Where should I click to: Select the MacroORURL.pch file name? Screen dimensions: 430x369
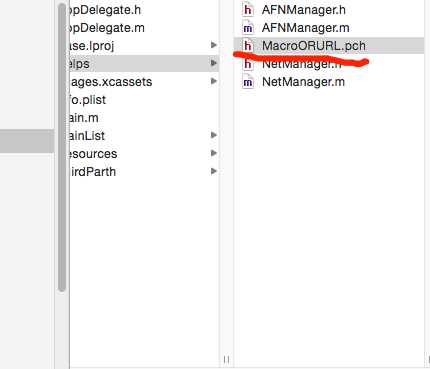click(x=314, y=46)
